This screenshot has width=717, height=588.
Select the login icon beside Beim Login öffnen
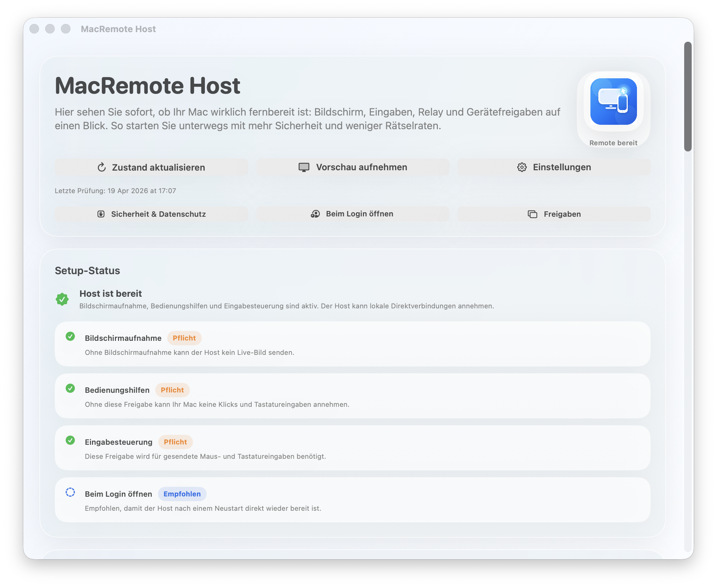[x=315, y=214]
